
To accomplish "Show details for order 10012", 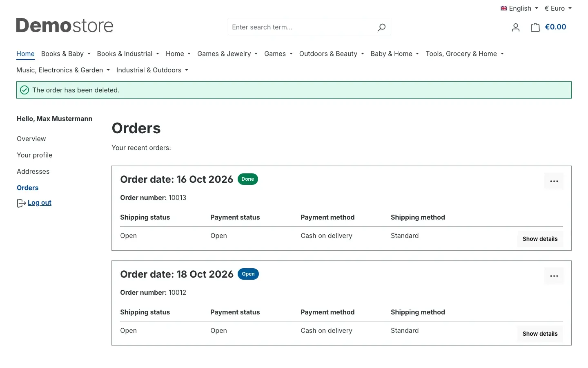I will 540,334.
